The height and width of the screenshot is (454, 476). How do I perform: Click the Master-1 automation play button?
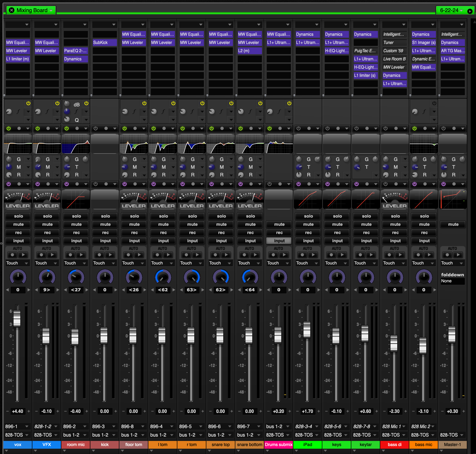coord(458,255)
